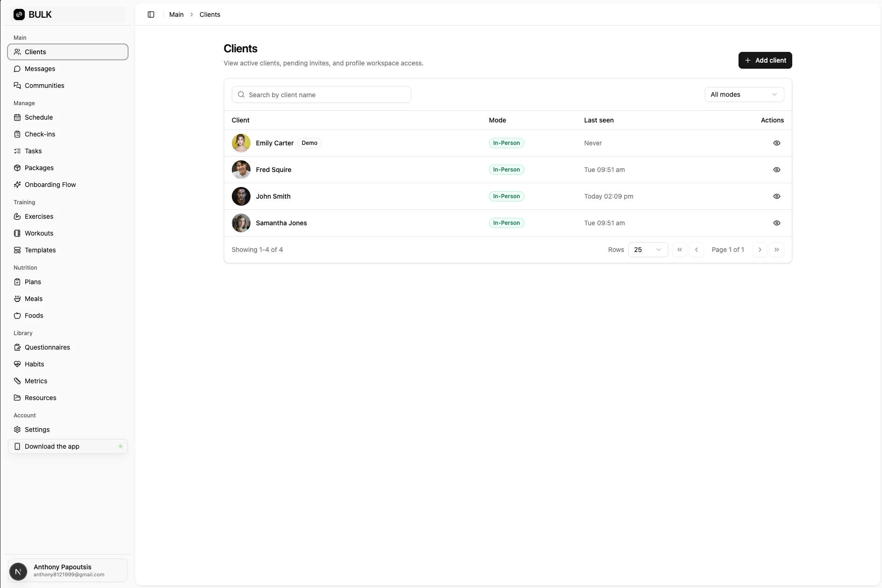Screen dimensions: 882x588
Task: Open the Rows per page 25 dropdown
Action: coord(648,250)
